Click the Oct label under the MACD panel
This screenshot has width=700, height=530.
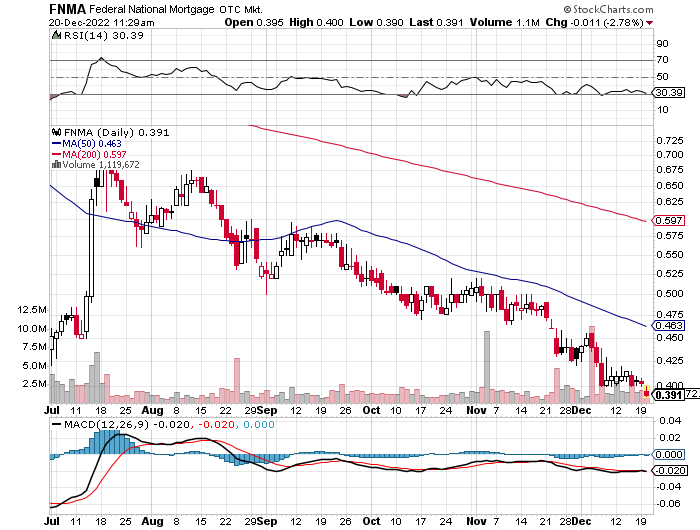pyautogui.click(x=371, y=521)
